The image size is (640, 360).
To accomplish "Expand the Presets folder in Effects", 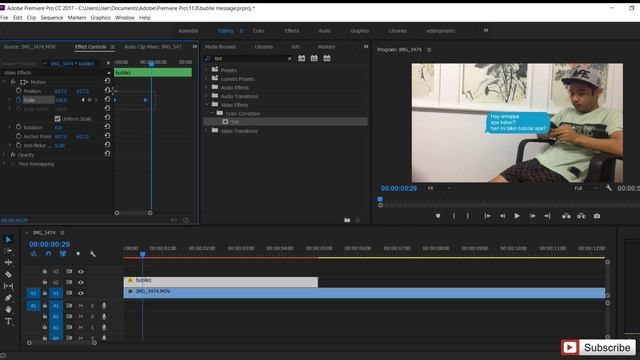I will coord(206,70).
